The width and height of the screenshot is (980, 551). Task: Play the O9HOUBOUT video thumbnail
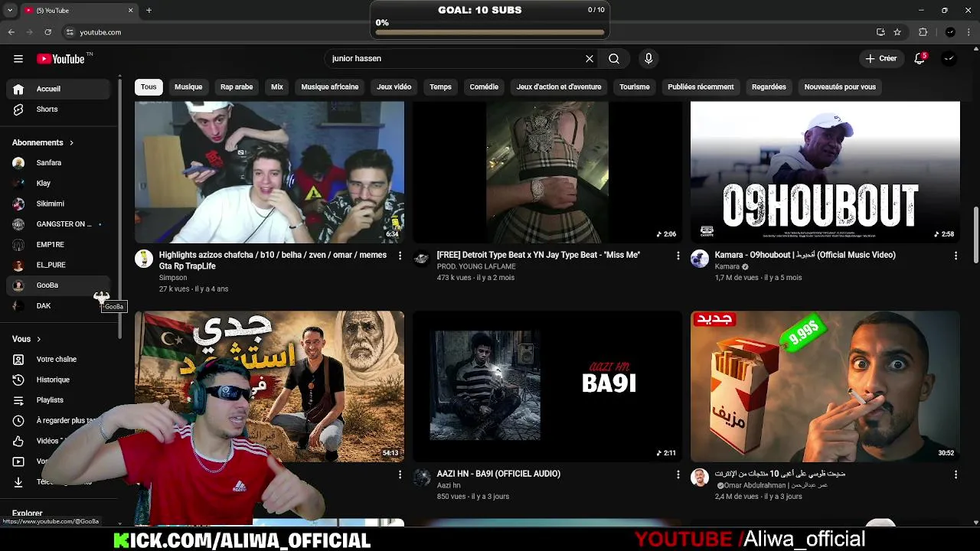point(825,172)
